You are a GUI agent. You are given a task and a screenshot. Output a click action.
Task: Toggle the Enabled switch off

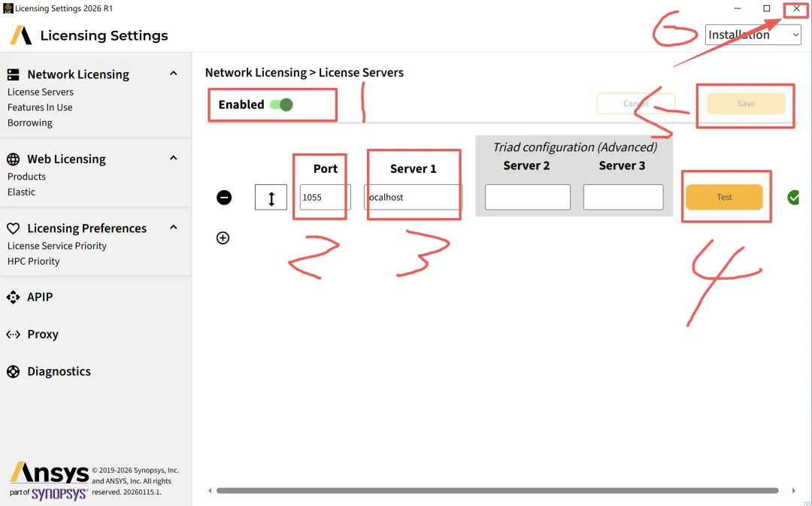click(282, 105)
